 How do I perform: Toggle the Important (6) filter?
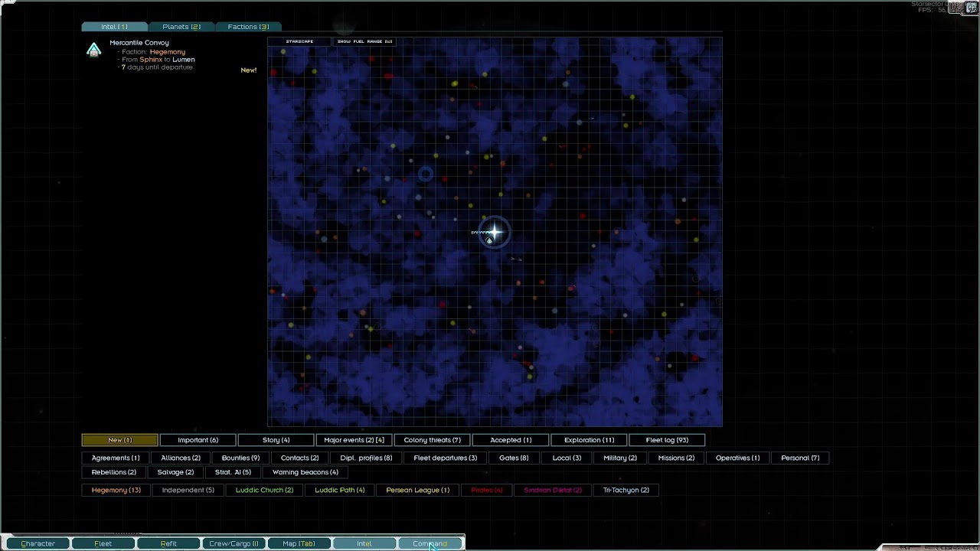(198, 440)
